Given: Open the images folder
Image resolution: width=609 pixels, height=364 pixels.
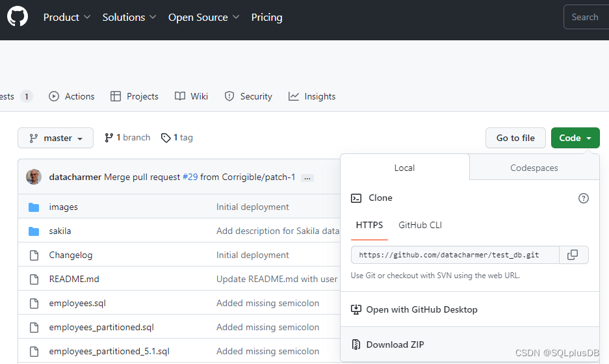Looking at the screenshot, I should 63,207.
